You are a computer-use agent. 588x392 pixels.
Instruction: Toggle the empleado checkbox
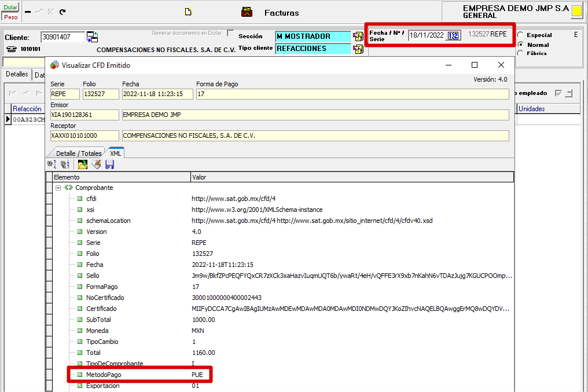558,93
